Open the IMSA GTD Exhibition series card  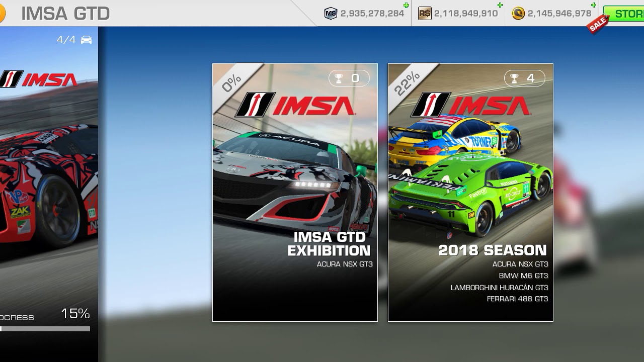click(x=295, y=193)
